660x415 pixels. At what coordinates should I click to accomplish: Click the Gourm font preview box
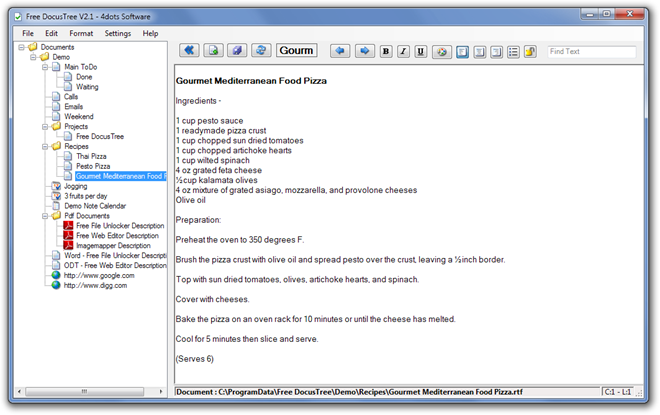coord(297,51)
